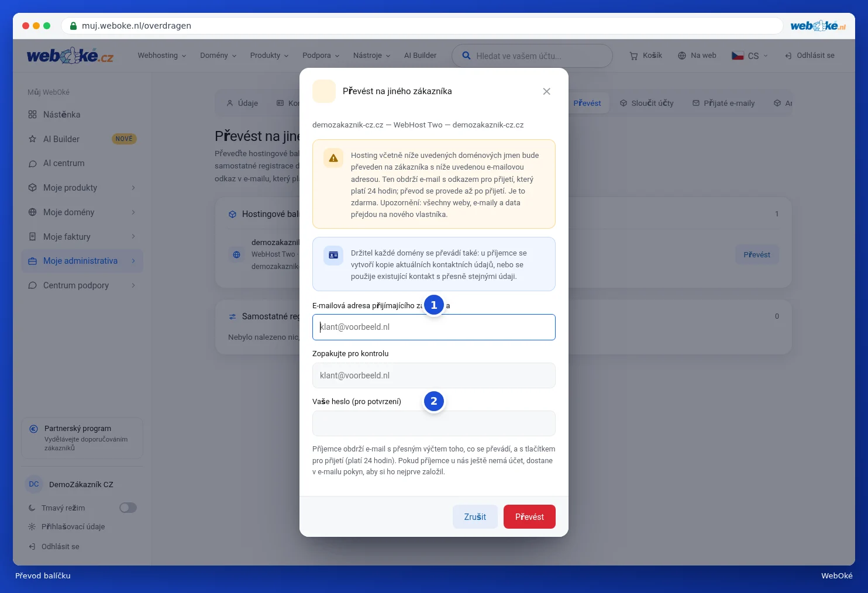Click the yellow warning triangle icon

click(333, 158)
